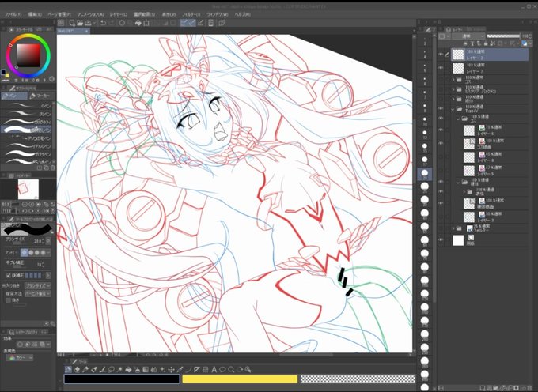Expand the 表情 folder
538x392 pixels.
[464, 191]
